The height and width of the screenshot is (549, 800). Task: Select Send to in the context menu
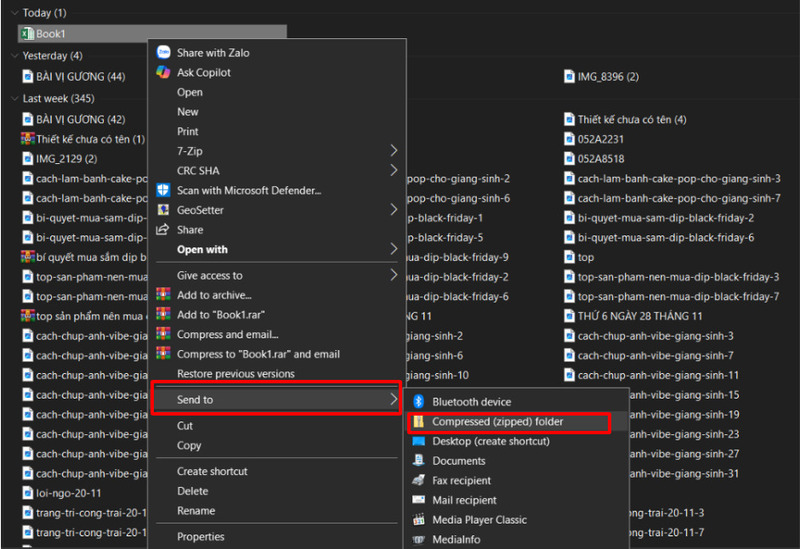point(275,400)
